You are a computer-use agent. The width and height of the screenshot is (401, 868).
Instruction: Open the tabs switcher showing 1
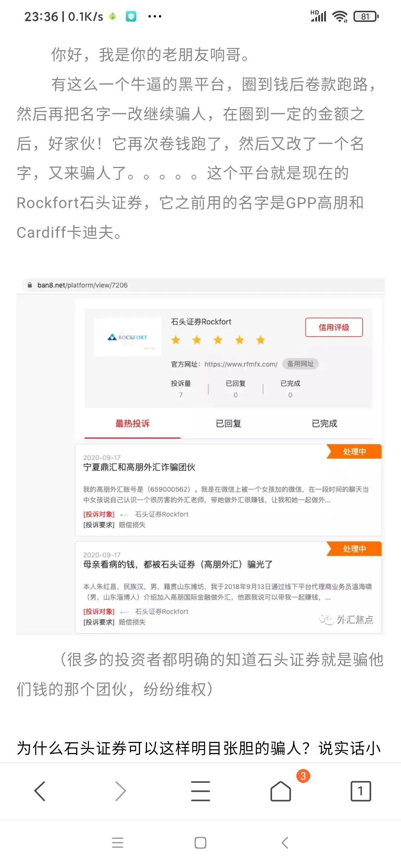[361, 791]
